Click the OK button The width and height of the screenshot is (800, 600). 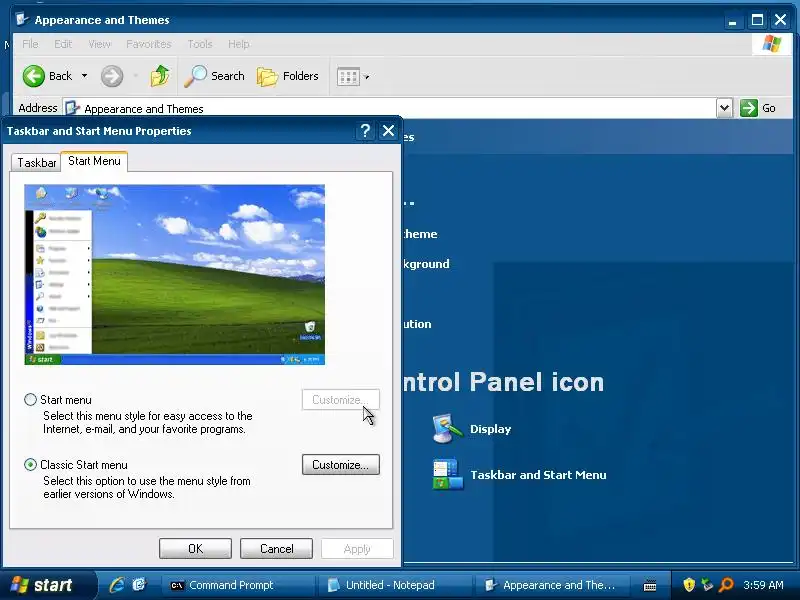[195, 548]
